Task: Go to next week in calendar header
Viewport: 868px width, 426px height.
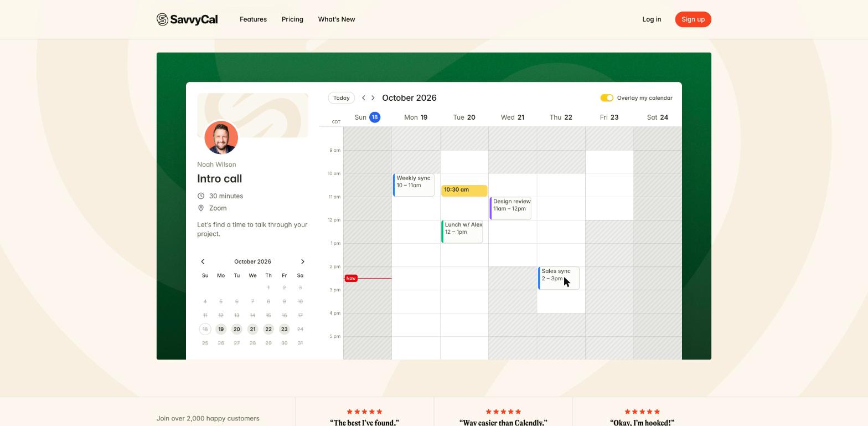Action: pyautogui.click(x=373, y=97)
